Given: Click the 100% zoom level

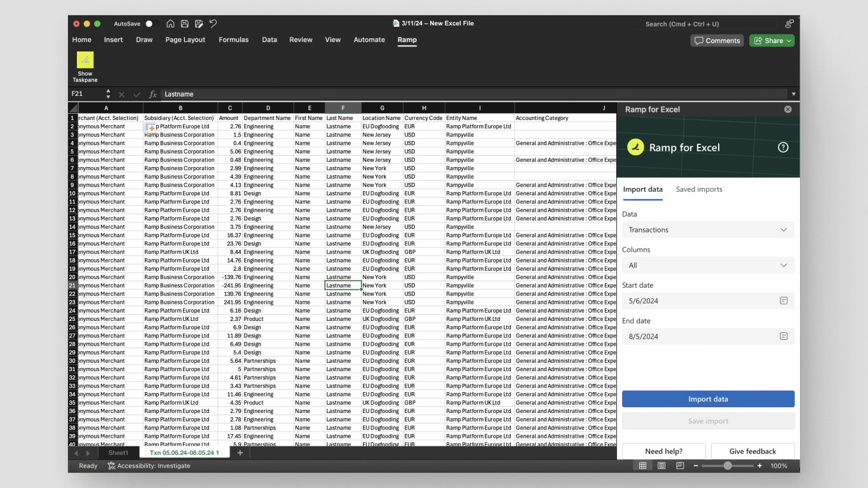Looking at the screenshot, I should 779,466.
